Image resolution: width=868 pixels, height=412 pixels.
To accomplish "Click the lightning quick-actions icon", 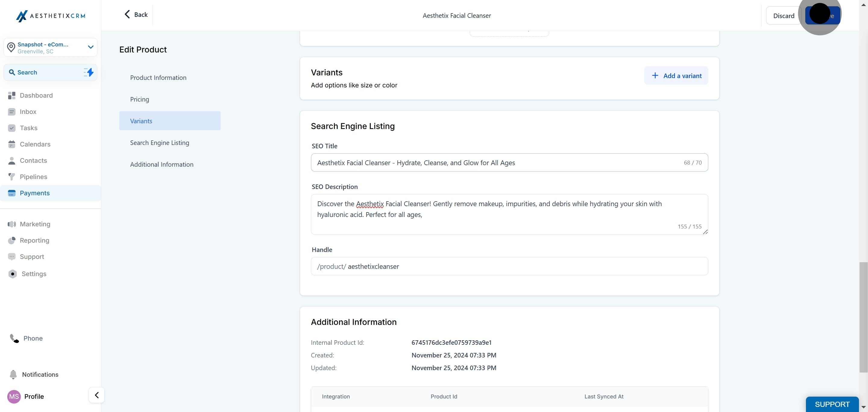I will (x=89, y=72).
